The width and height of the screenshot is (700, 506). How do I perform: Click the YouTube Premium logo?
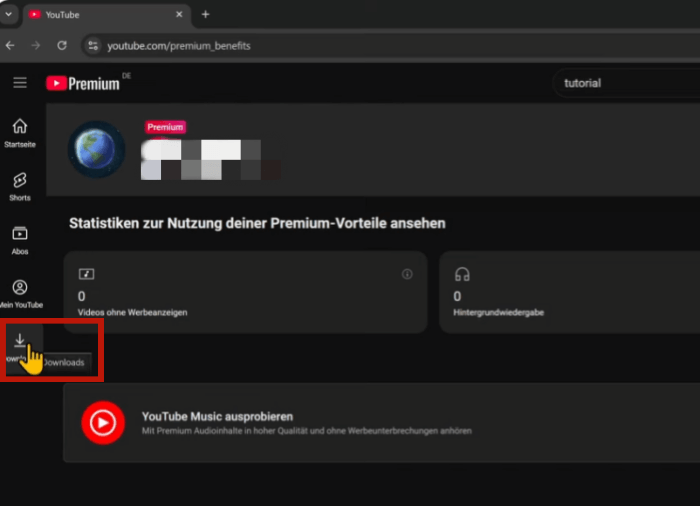pos(83,84)
